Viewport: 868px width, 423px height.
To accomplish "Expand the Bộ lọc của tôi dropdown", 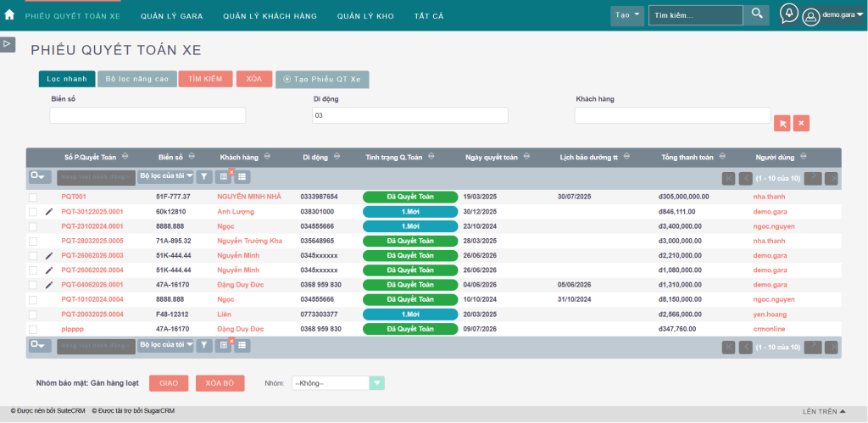I will coord(166,176).
